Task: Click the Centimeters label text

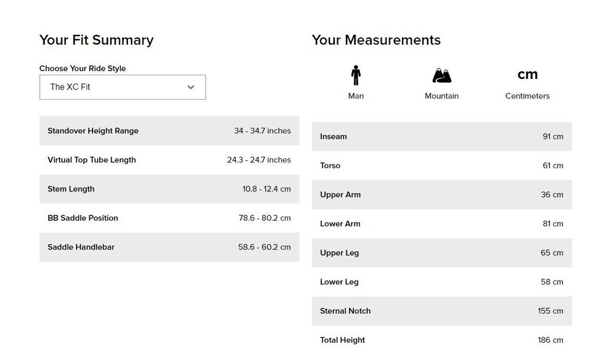Action: (527, 96)
